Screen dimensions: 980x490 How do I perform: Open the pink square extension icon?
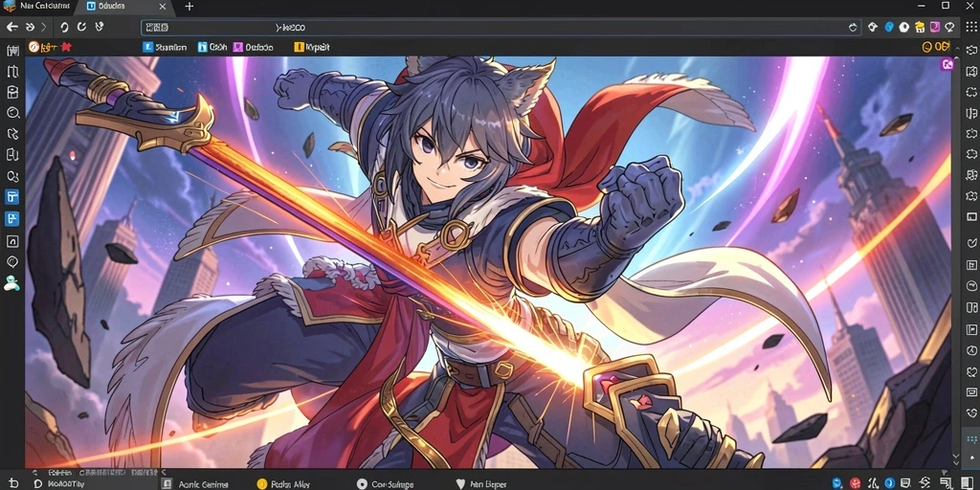(934, 27)
